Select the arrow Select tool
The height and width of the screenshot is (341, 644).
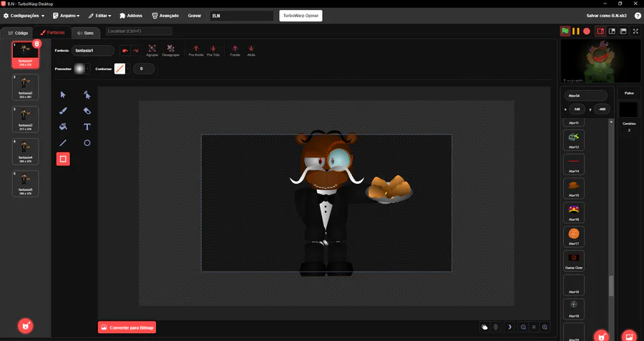pyautogui.click(x=63, y=95)
